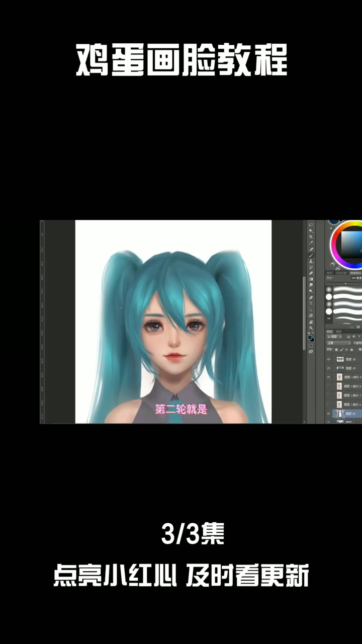Select layer 图层 1 拷贝 7 name
This screenshot has height=644, width=362.
[x=352, y=395]
